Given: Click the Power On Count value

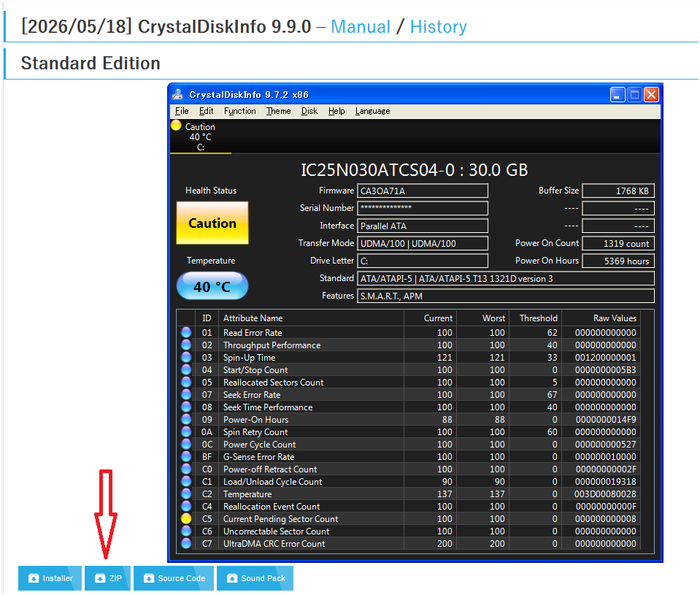Looking at the screenshot, I should click(x=618, y=243).
